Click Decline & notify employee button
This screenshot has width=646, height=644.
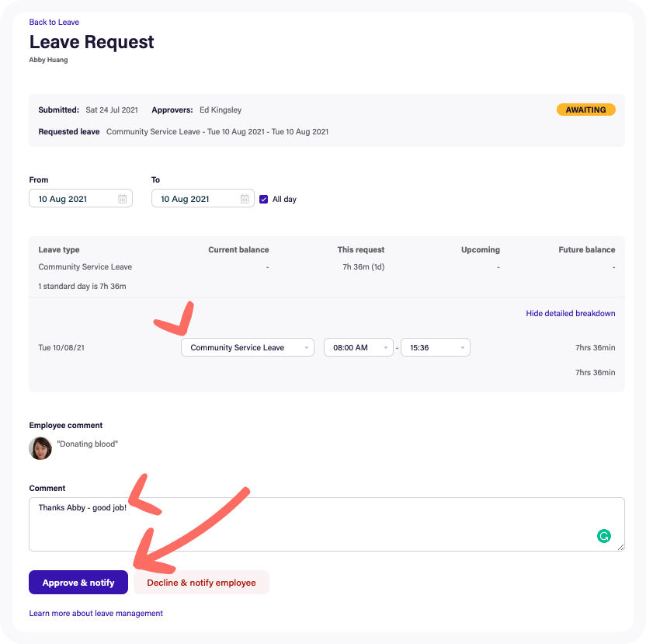pyautogui.click(x=201, y=583)
